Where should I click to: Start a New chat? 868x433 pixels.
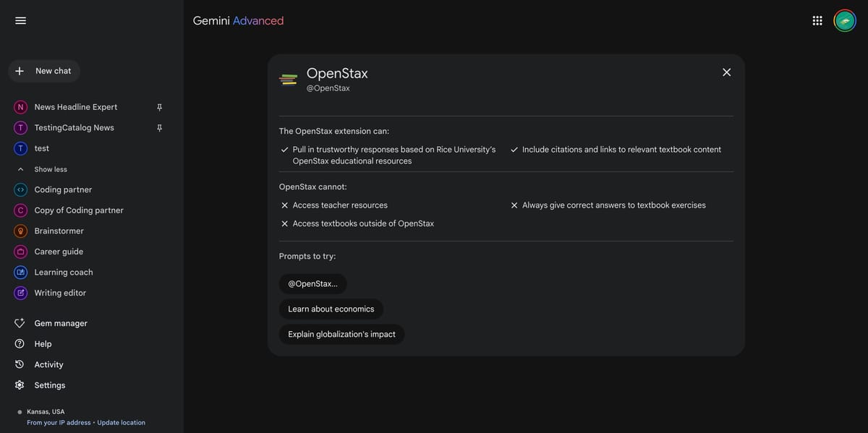coord(45,69)
